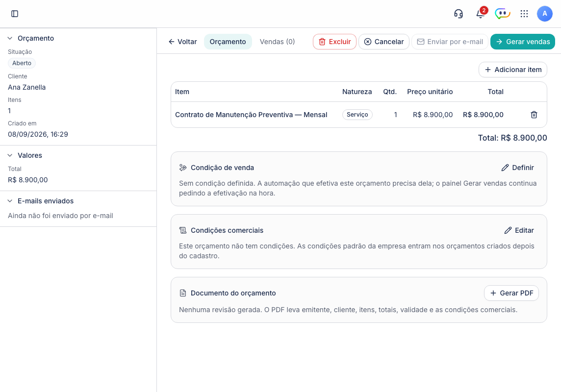Open user avatar A menu
This screenshot has width=561, height=392.
click(x=544, y=14)
